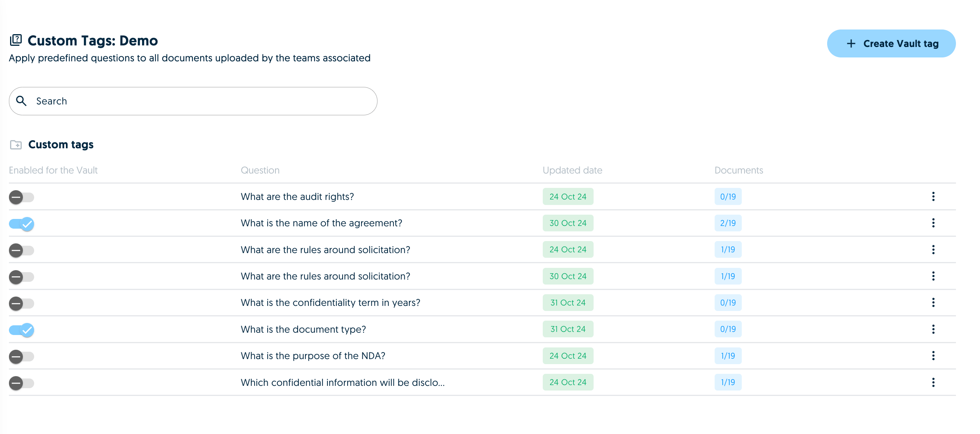The image size is (980, 434).
Task: Click the Documents column header
Action: pos(739,170)
